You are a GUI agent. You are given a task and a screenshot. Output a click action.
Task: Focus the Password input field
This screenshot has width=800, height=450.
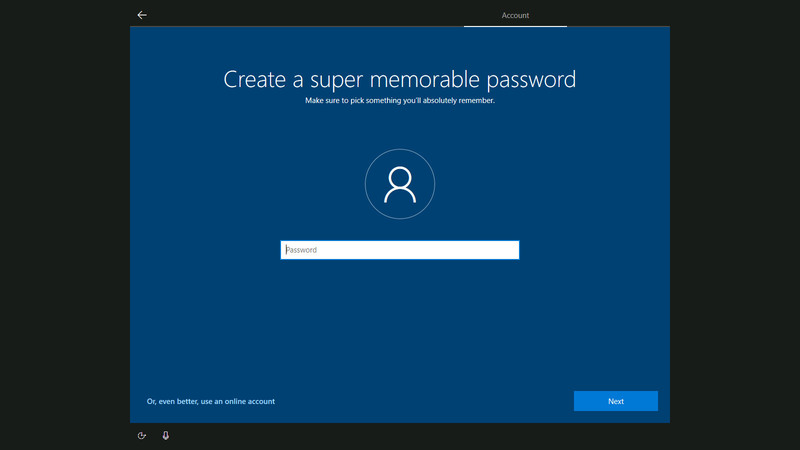point(400,250)
